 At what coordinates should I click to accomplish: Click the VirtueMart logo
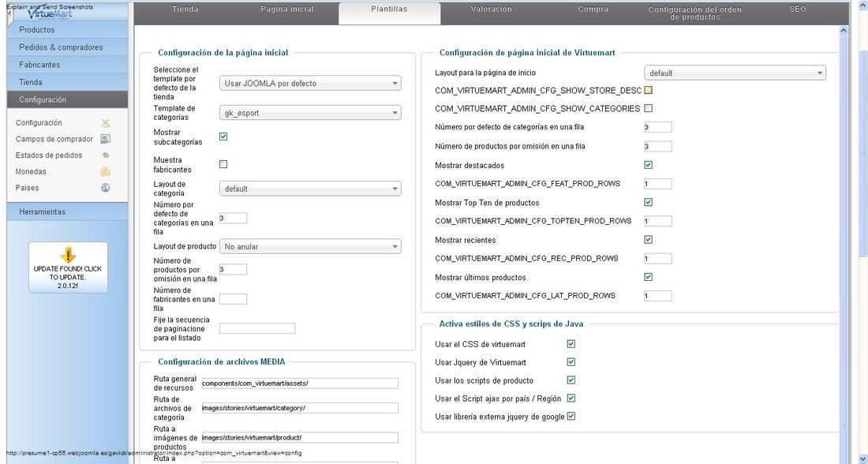(x=50, y=13)
